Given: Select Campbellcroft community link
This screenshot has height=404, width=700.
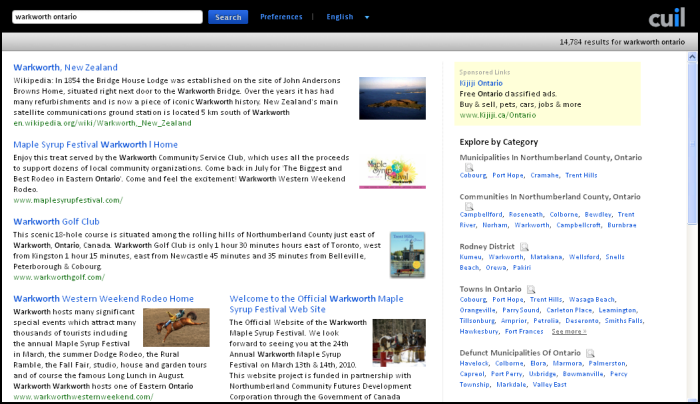Looking at the screenshot, I should point(579,225).
